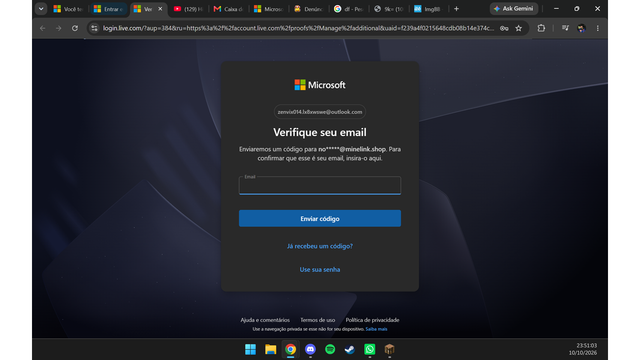
Task: Switch to the Google 'df - Pes' tab
Action: [348, 9]
